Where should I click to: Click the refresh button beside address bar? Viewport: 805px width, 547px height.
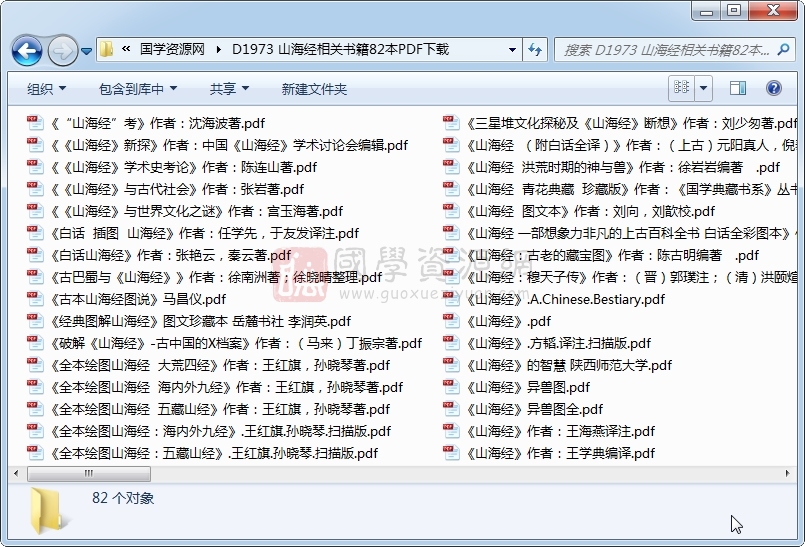click(x=534, y=49)
